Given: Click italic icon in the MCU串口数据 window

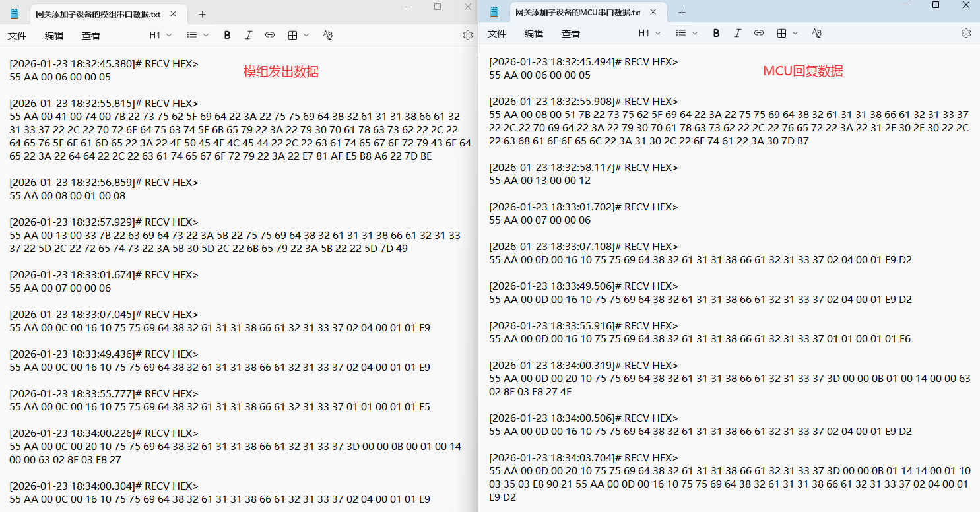Looking at the screenshot, I should coord(737,33).
